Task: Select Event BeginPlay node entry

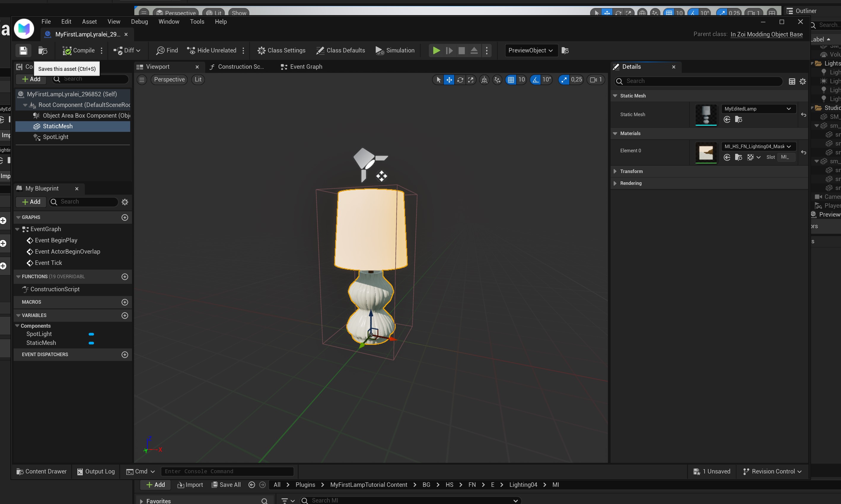Action: coord(56,241)
